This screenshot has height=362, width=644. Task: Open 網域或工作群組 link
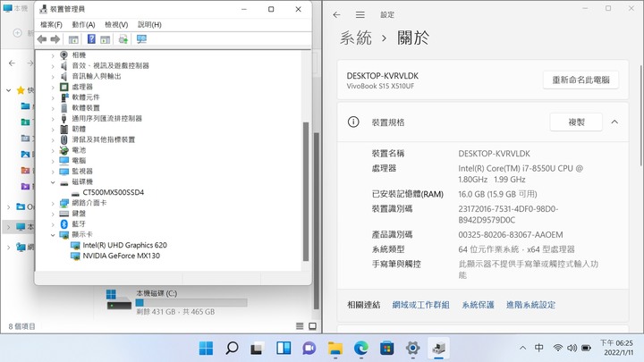[420, 305]
